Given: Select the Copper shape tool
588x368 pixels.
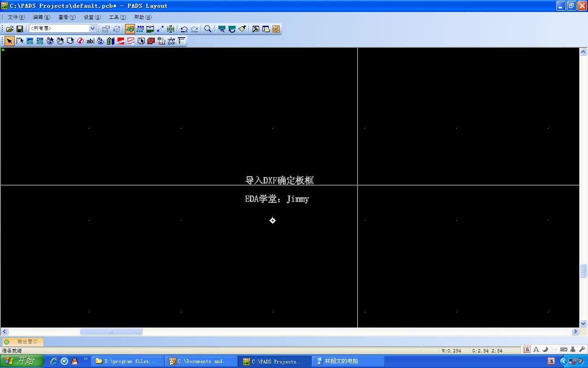Looking at the screenshot, I should click(30, 41).
